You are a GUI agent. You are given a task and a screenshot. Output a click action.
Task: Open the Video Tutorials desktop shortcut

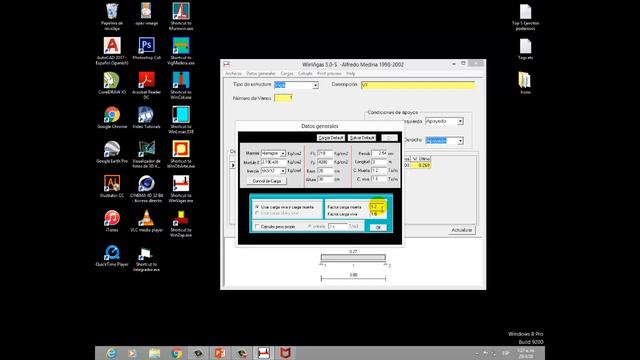147,118
